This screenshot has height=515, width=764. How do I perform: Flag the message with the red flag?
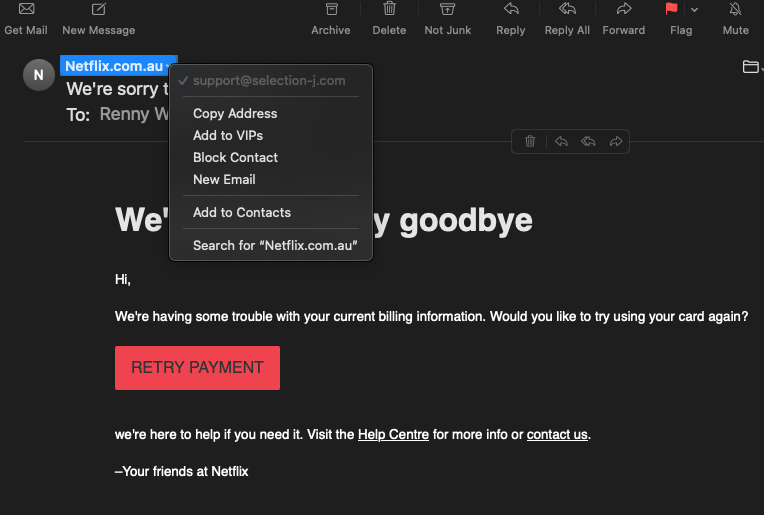point(672,10)
